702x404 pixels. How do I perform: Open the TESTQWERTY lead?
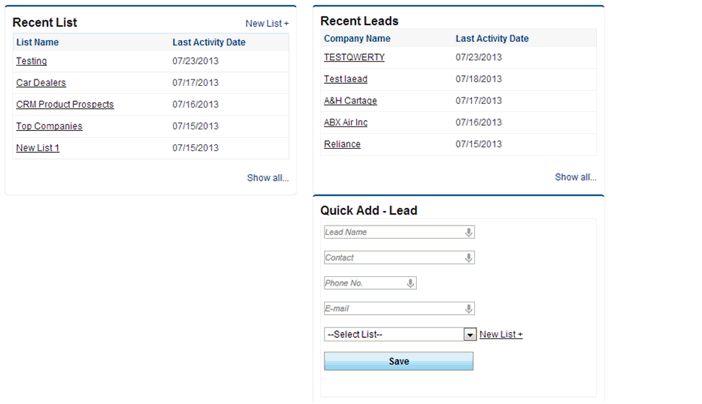[354, 57]
